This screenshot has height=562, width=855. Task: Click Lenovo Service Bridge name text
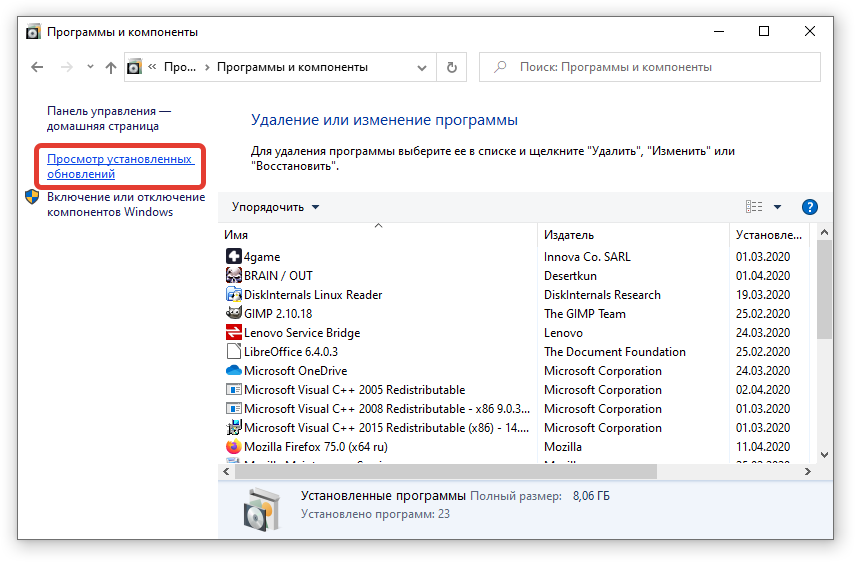click(x=302, y=333)
